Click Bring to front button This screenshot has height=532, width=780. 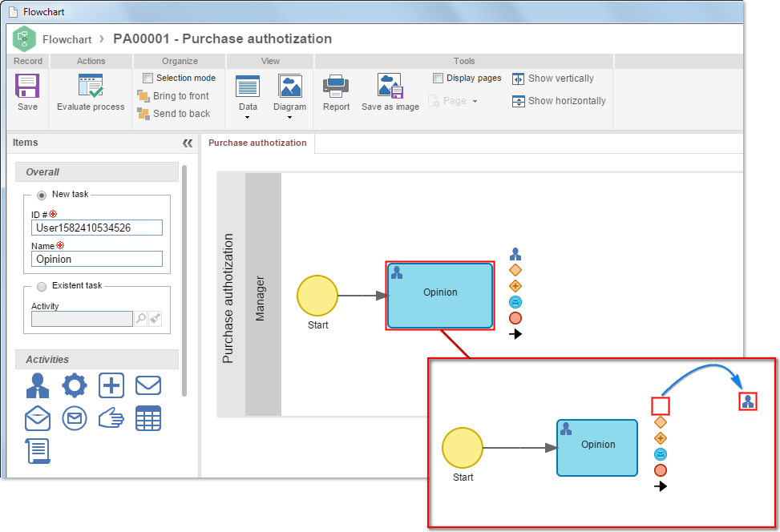click(172, 96)
